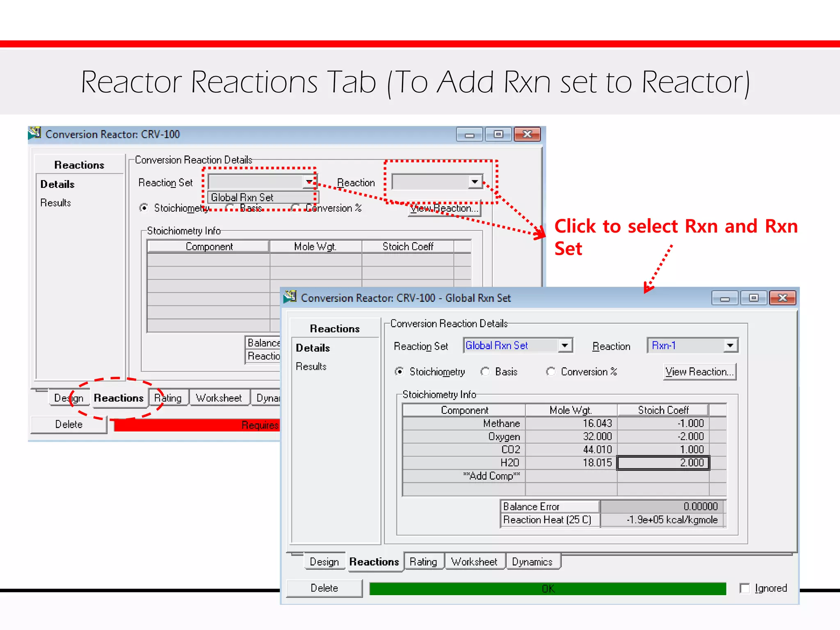The height and width of the screenshot is (630, 840).
Task: Click the 44.010 mole weight cell
Action: [571, 450]
